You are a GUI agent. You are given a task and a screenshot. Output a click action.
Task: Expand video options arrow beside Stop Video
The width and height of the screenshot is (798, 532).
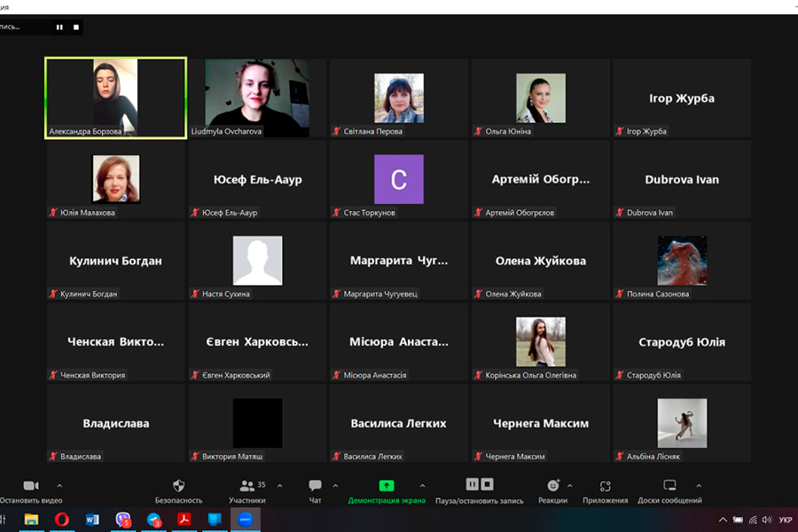pyautogui.click(x=59, y=486)
